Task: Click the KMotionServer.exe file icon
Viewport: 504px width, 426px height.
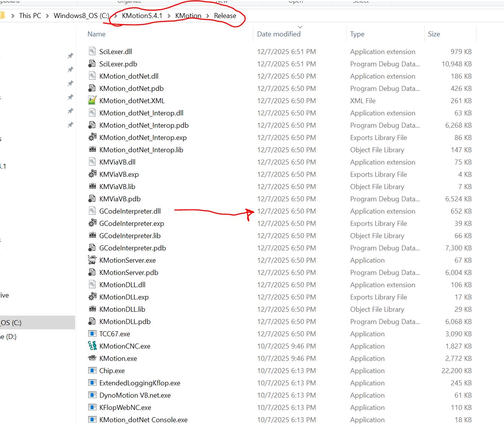Action: click(92, 260)
